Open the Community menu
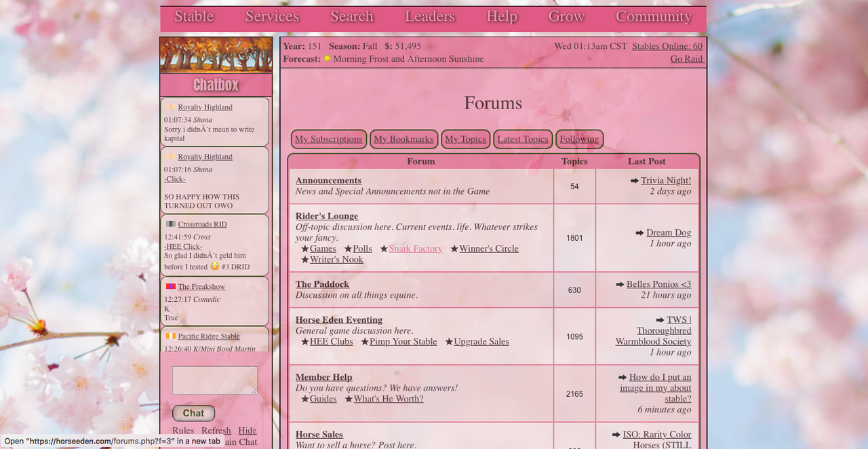Viewport: 868px width, 449px height. pyautogui.click(x=654, y=16)
